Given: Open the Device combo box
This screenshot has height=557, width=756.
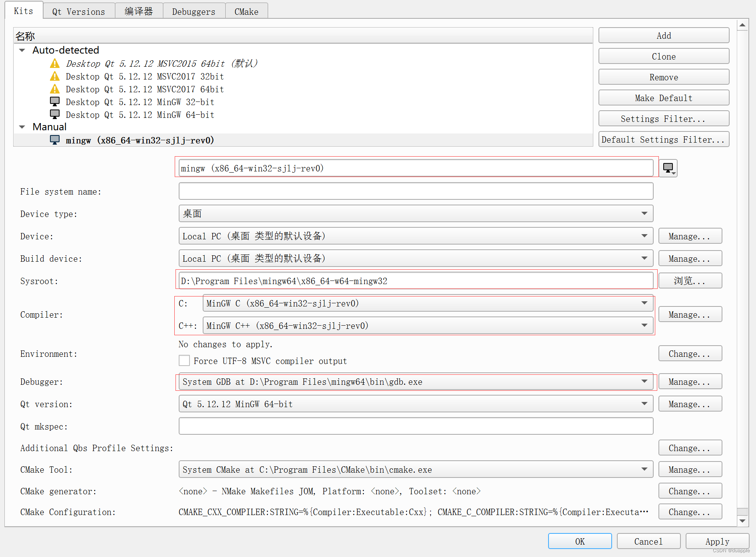Looking at the screenshot, I should (416, 236).
